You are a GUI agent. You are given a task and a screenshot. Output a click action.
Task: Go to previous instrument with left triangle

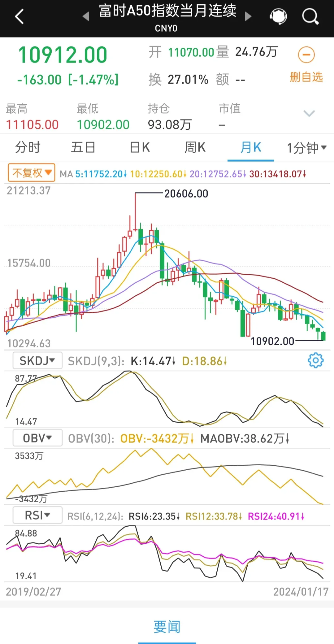tap(86, 16)
